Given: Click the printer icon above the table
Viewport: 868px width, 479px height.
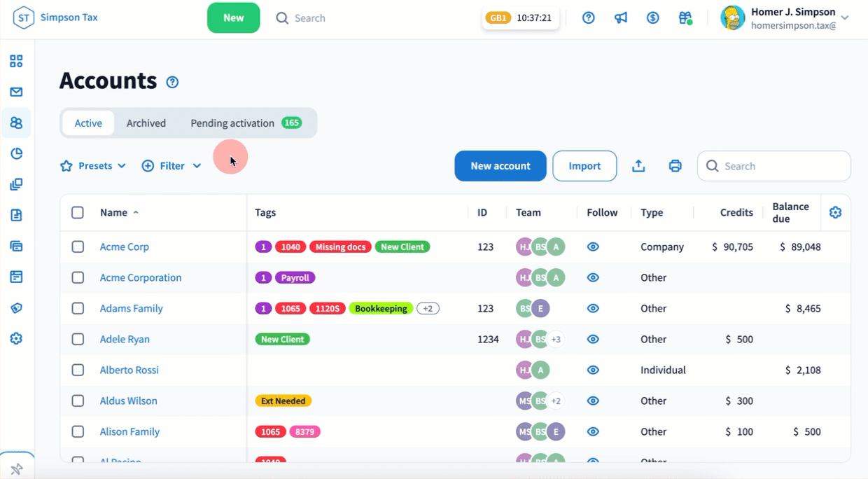Looking at the screenshot, I should [x=675, y=166].
